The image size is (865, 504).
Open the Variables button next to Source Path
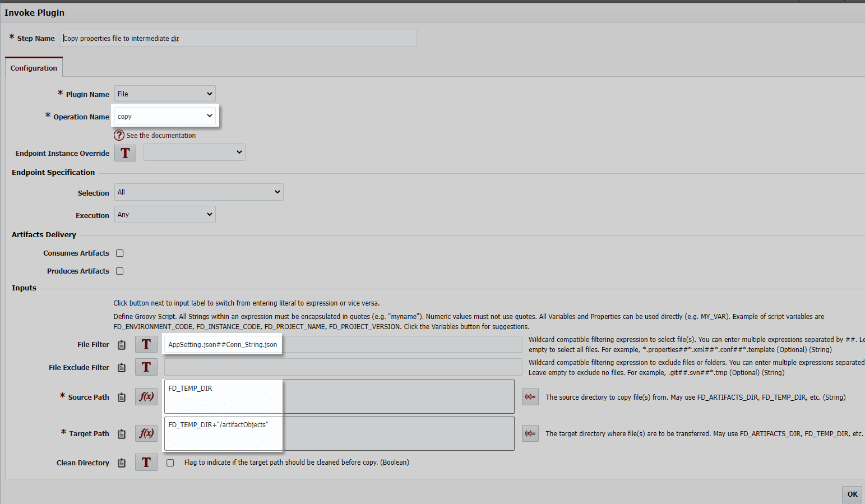click(530, 396)
